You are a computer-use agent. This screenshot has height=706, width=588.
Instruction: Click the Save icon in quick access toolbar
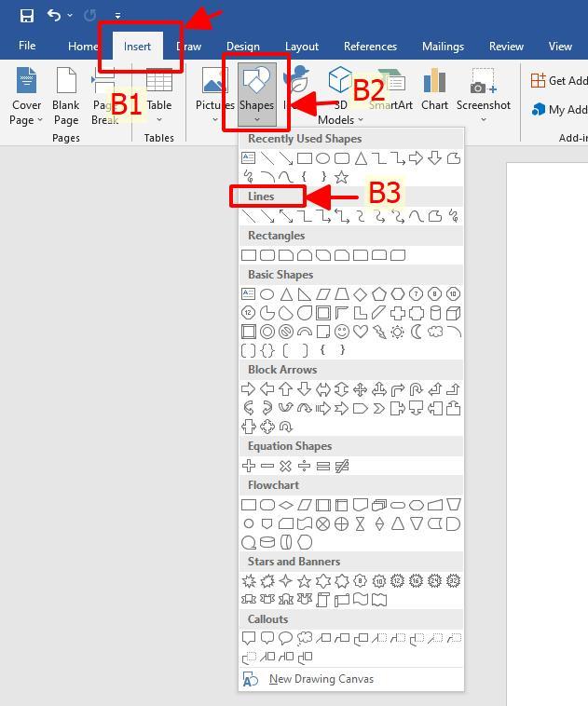(x=27, y=16)
